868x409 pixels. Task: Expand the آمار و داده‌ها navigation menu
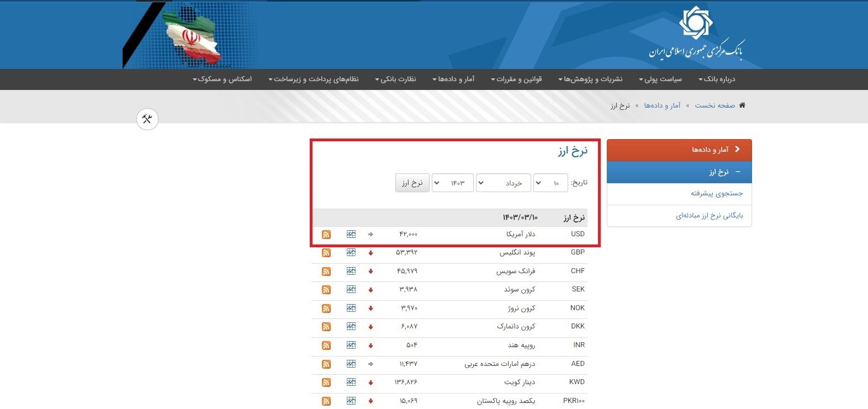[453, 79]
